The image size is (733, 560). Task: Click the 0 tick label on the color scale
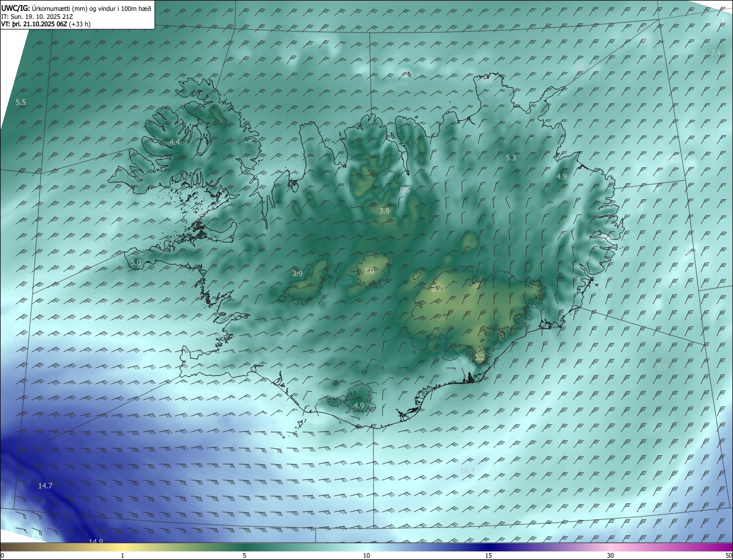(x=2, y=555)
